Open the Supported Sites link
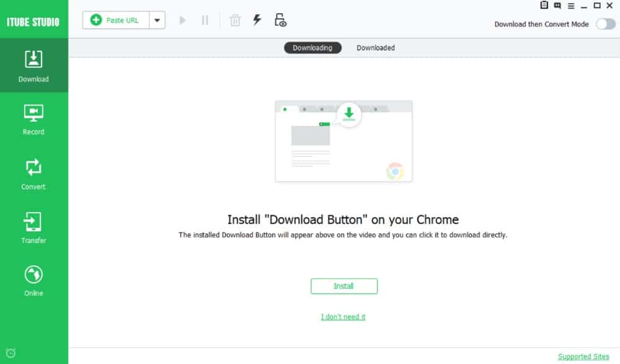620x364 pixels. tap(583, 357)
